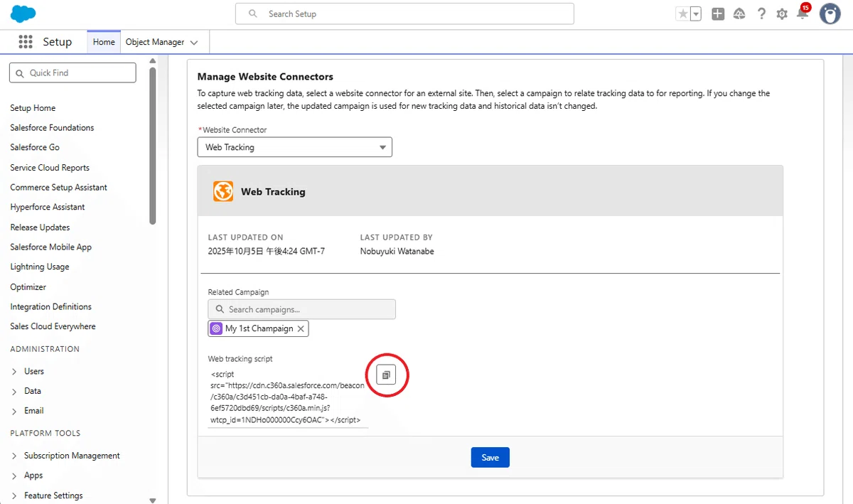Click the last updated date value
The width and height of the screenshot is (853, 504).
pyautogui.click(x=267, y=251)
